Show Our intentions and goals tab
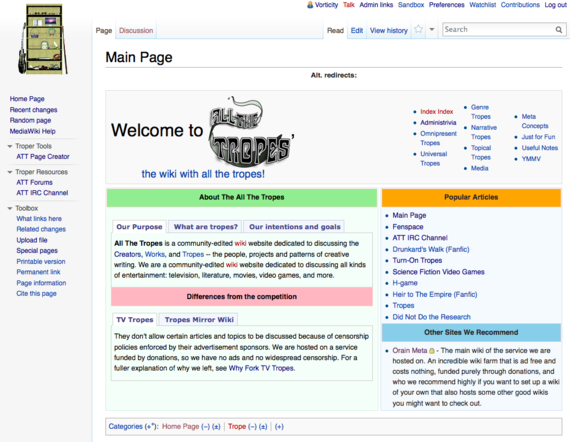 click(295, 227)
